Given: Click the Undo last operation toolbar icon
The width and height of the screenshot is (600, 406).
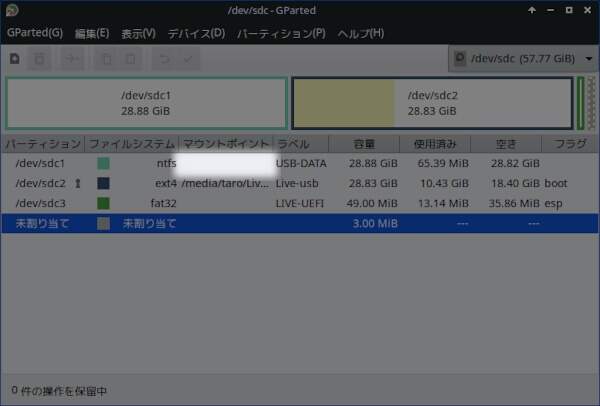Looking at the screenshot, I should coord(165,59).
